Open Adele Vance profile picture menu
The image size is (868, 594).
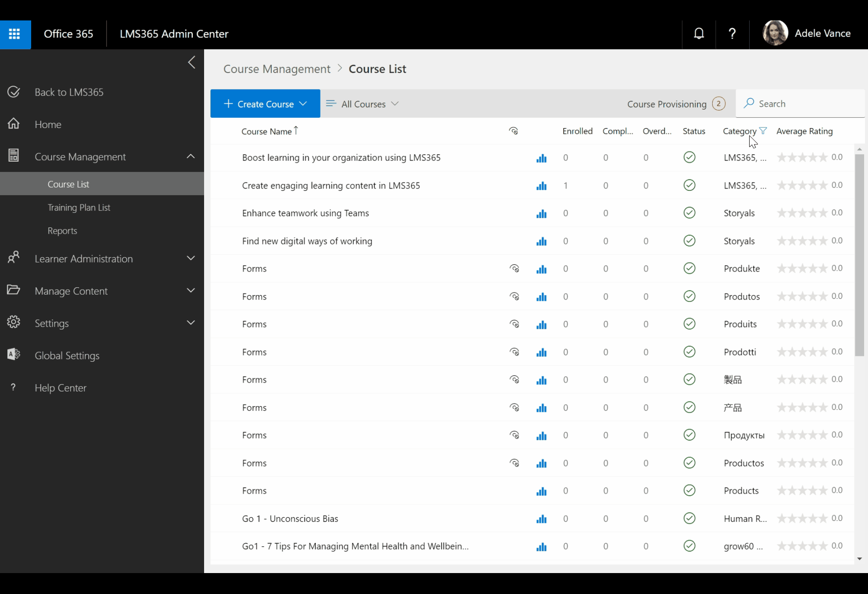point(775,33)
